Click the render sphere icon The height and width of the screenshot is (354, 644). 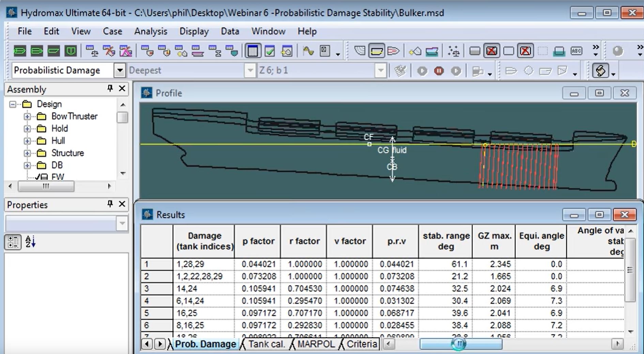pyautogui.click(x=617, y=51)
